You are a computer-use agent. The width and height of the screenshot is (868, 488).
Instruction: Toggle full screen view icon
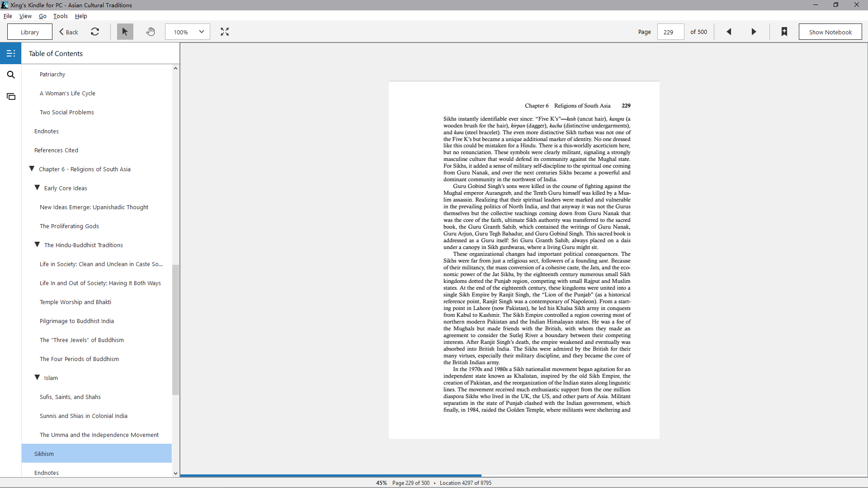(x=225, y=32)
